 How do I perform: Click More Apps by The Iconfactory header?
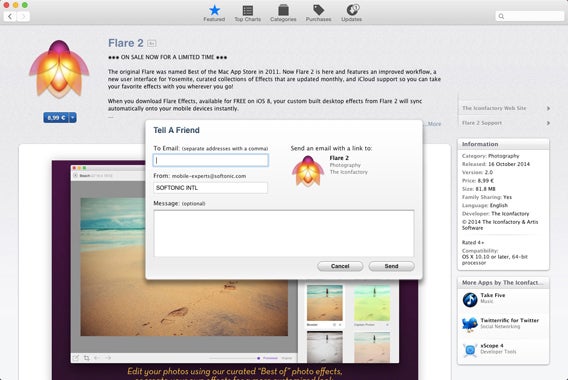[x=503, y=283]
